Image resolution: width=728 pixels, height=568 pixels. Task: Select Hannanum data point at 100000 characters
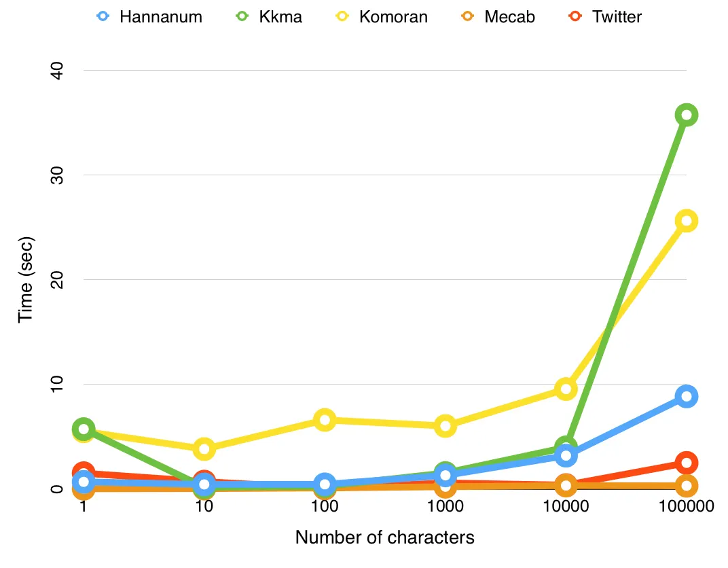point(686,396)
